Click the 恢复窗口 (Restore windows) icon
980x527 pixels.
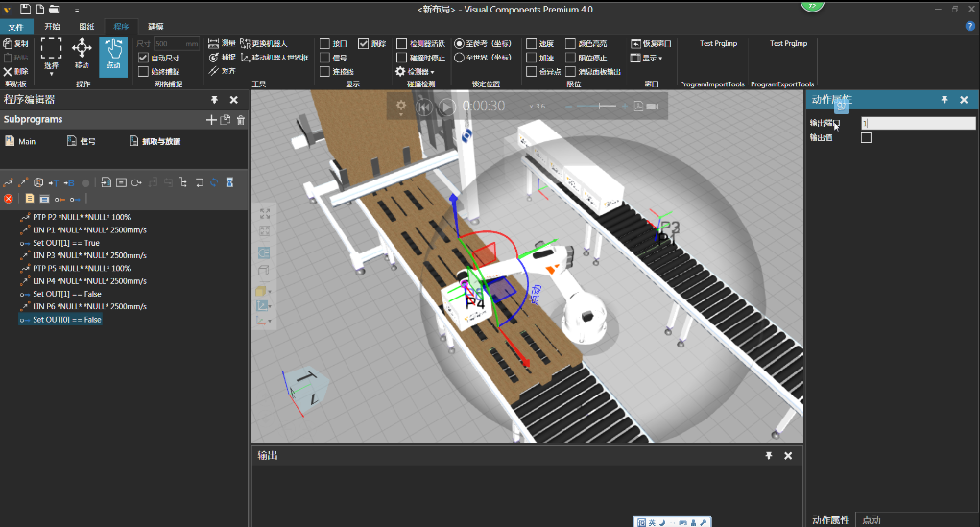635,43
